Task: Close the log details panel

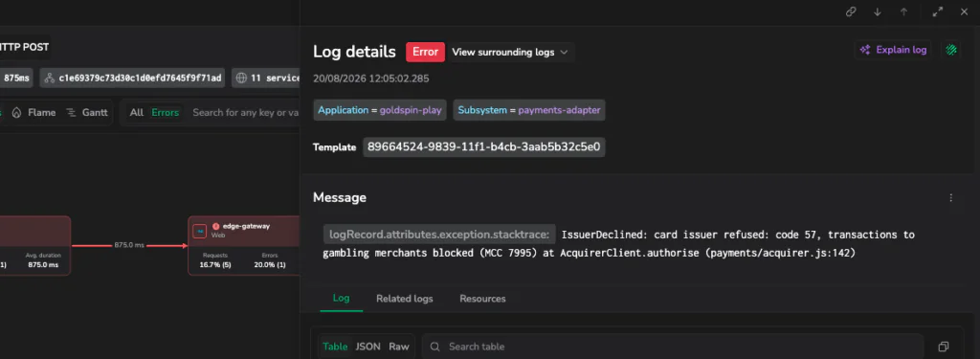Action: 964,11
